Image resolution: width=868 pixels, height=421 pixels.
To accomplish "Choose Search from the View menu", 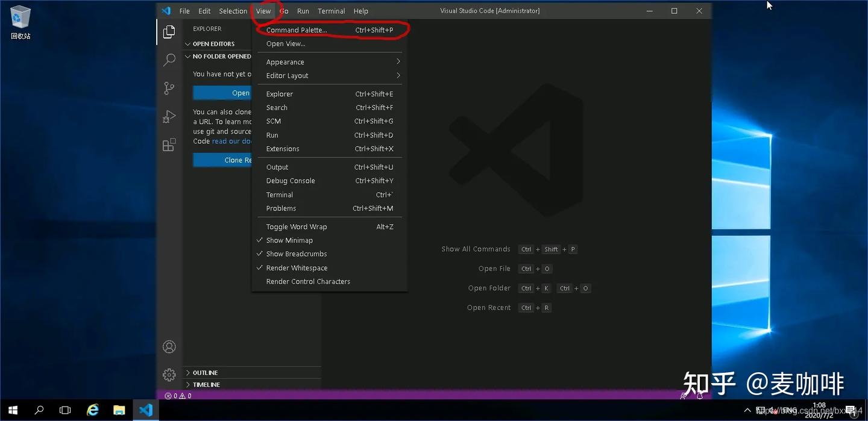I will point(329,108).
